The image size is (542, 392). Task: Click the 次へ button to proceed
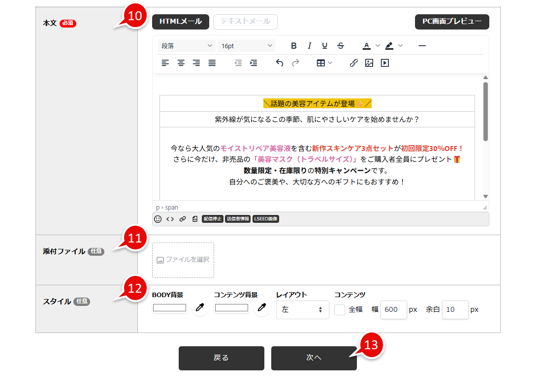tap(314, 358)
